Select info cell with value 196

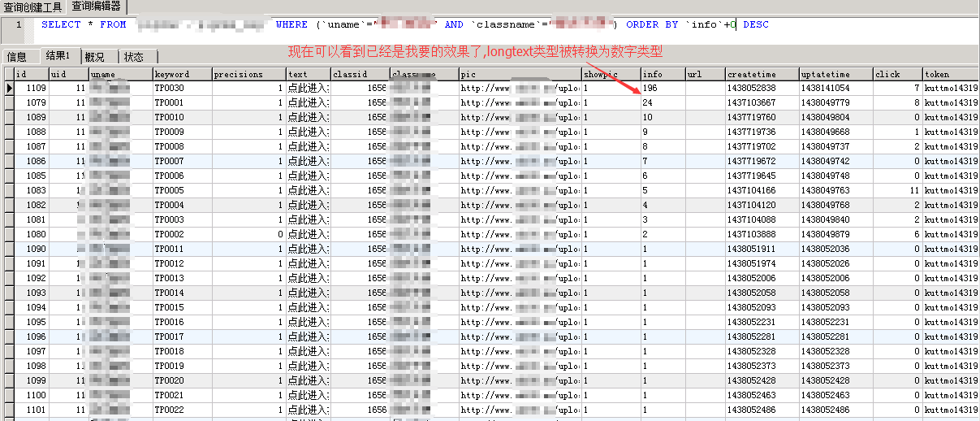[663, 88]
